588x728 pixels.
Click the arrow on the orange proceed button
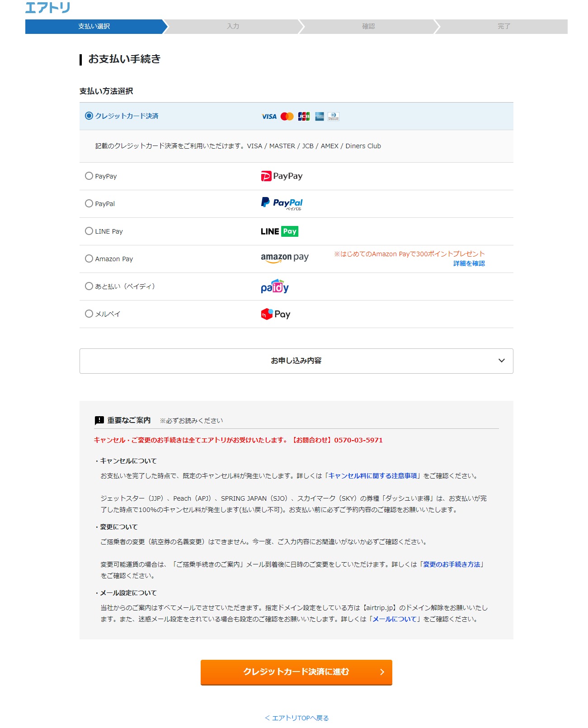pyautogui.click(x=382, y=672)
